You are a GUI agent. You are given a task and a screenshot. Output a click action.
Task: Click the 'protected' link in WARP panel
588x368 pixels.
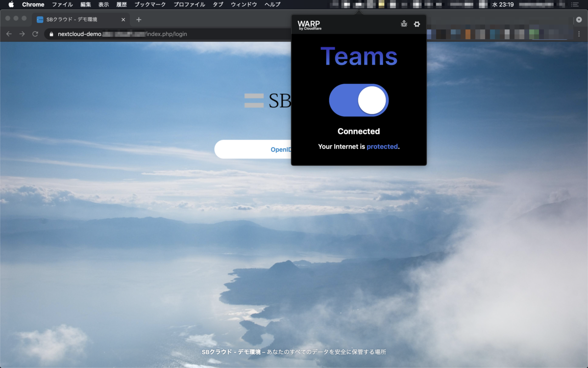(382, 146)
